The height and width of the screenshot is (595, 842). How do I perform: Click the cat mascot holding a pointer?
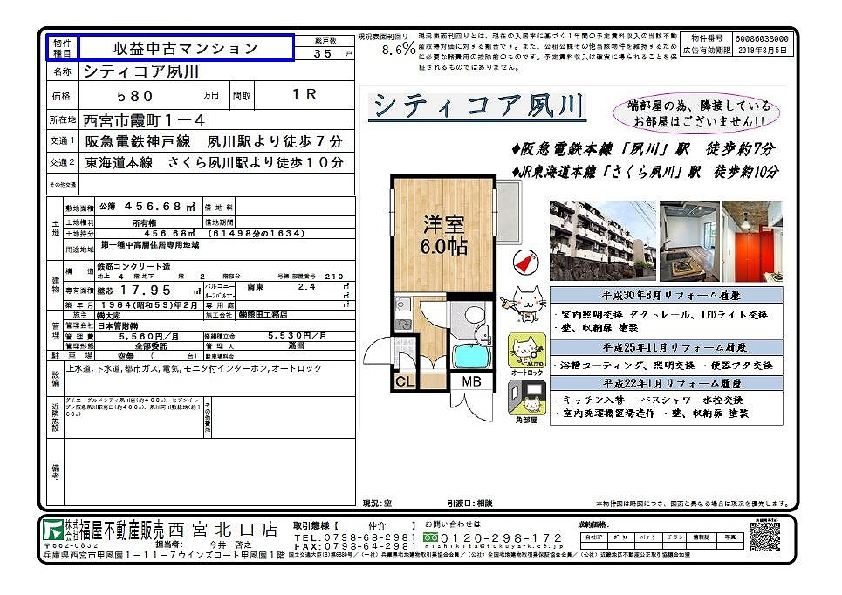click(x=526, y=301)
